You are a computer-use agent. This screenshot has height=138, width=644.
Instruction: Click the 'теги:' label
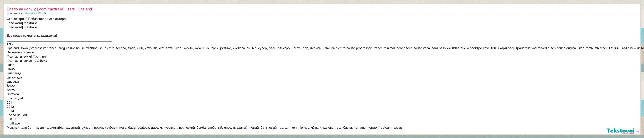tap(10, 44)
